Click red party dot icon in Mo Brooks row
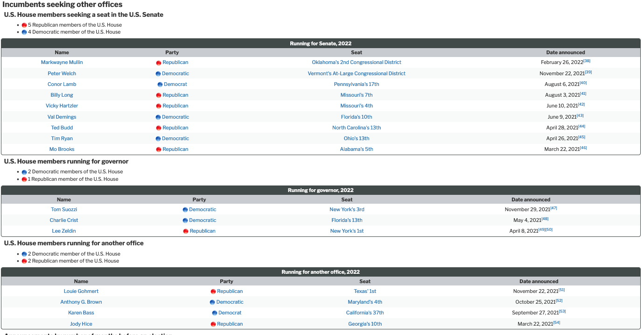Image resolution: width=644 pixels, height=335 pixels. click(159, 150)
